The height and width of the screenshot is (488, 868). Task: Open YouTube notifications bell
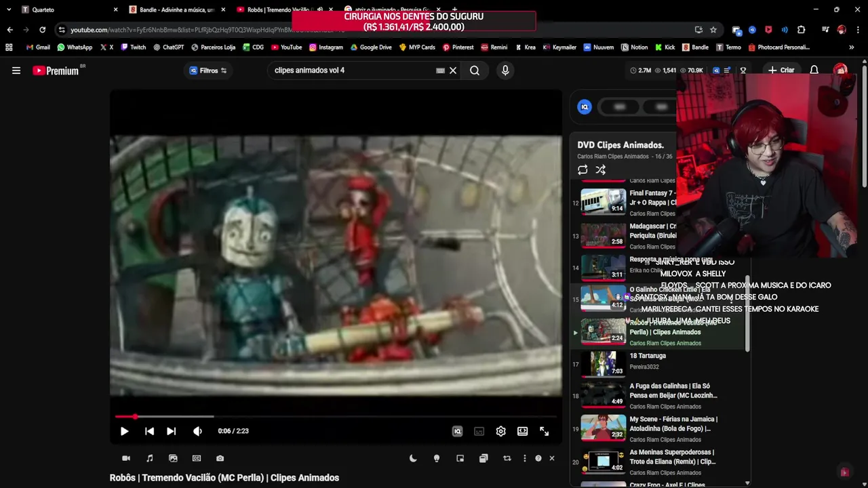point(814,70)
